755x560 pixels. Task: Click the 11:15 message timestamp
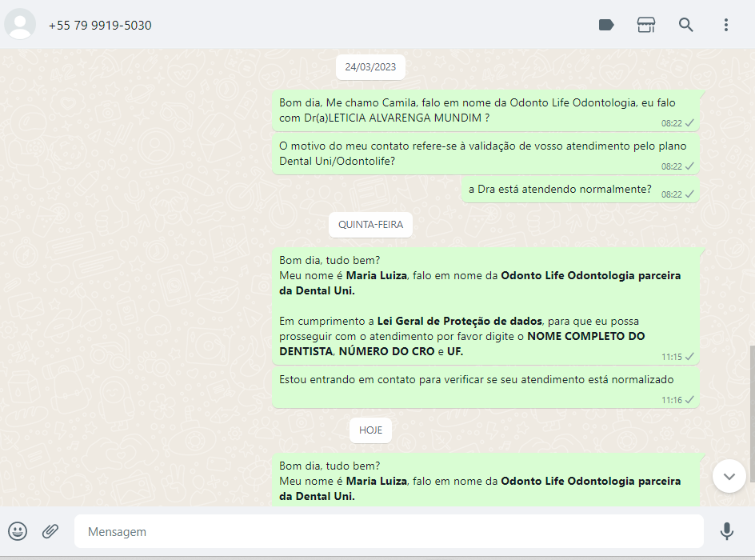pos(671,357)
